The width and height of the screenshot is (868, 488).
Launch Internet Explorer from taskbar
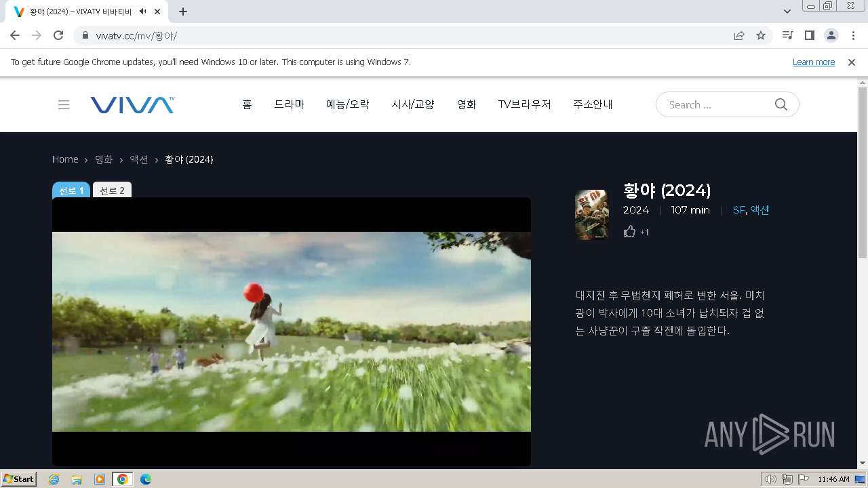pos(54,479)
